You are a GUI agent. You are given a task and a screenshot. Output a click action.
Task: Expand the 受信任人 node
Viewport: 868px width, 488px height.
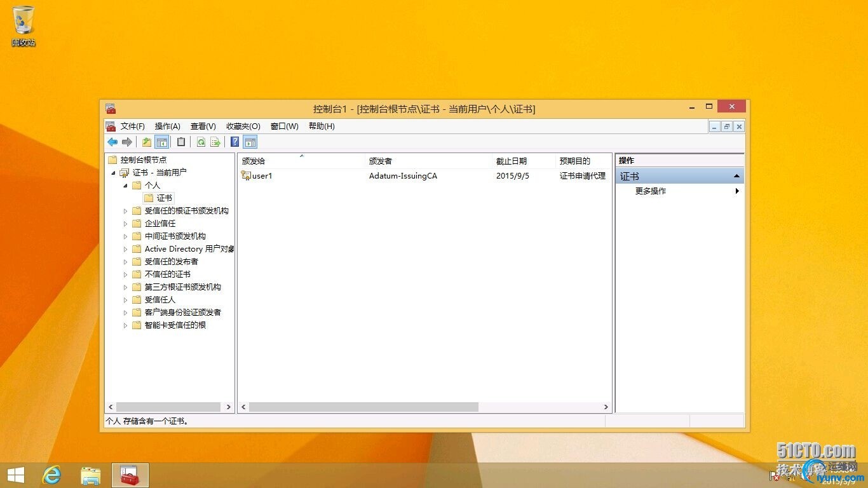tap(126, 300)
